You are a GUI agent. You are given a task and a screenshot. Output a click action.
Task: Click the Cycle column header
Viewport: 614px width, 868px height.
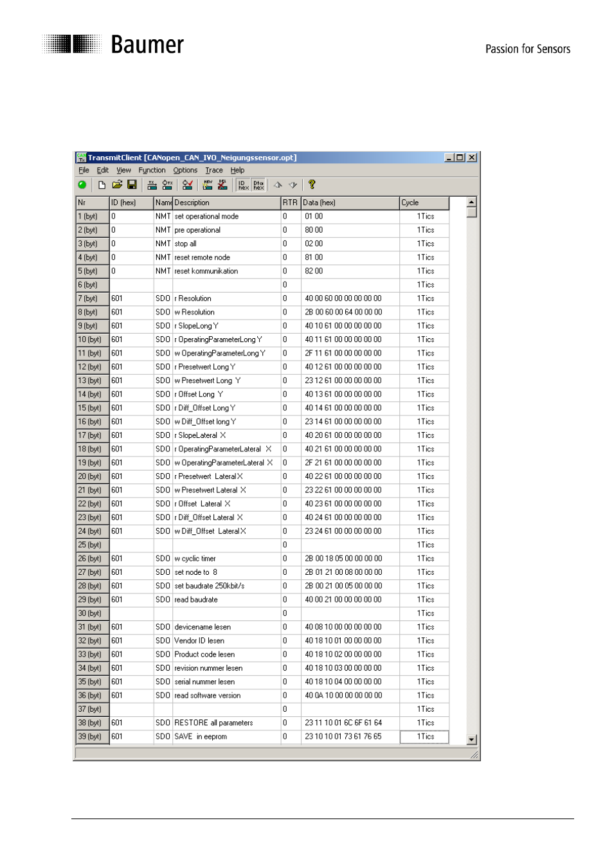(424, 203)
